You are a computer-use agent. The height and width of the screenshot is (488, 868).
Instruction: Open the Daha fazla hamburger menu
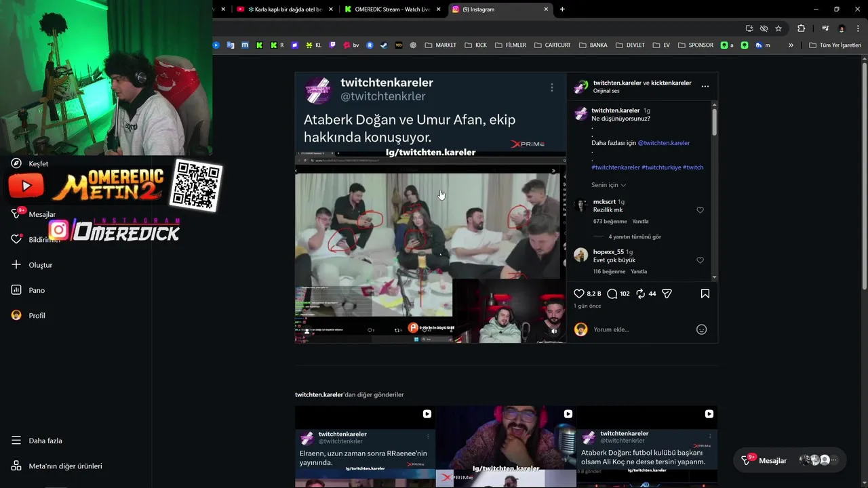point(37,441)
